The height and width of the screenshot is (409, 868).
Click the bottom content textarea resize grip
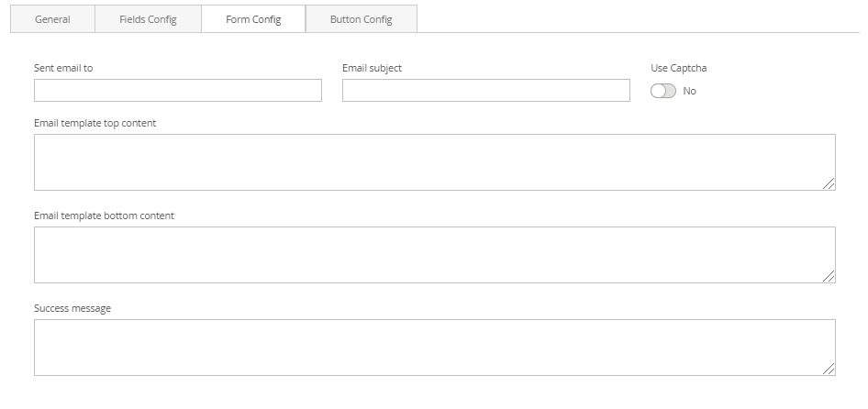tap(829, 277)
